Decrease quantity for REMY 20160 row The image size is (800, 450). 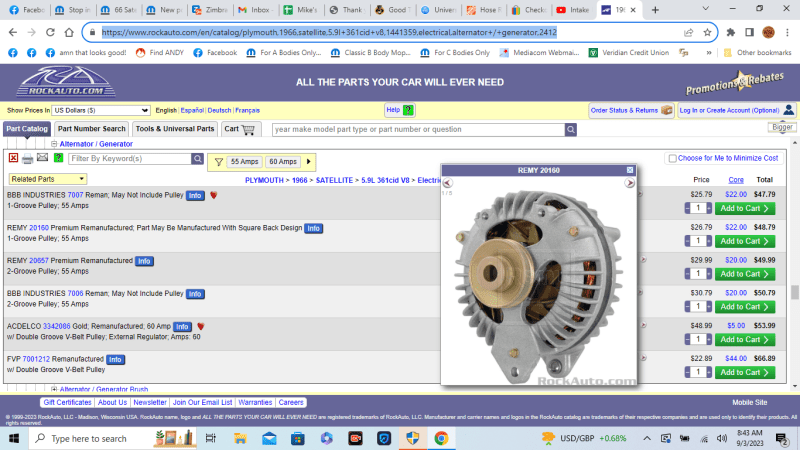[x=687, y=241]
